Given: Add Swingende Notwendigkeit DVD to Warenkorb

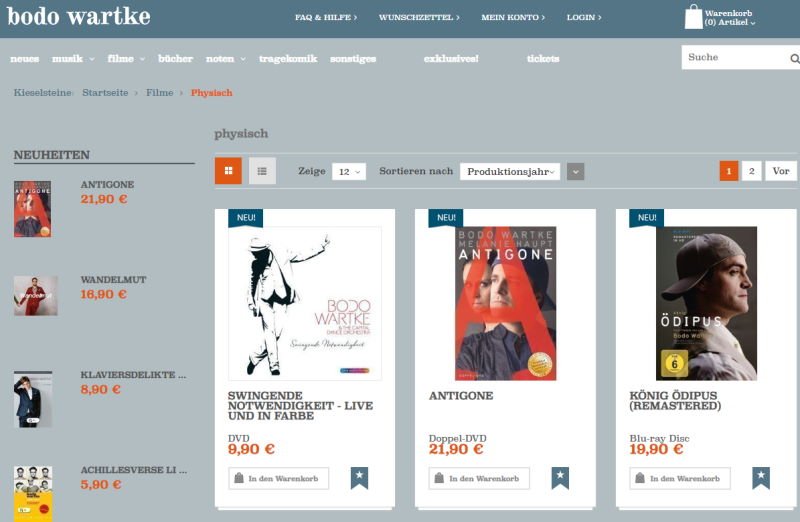Looking at the screenshot, I should (x=279, y=479).
